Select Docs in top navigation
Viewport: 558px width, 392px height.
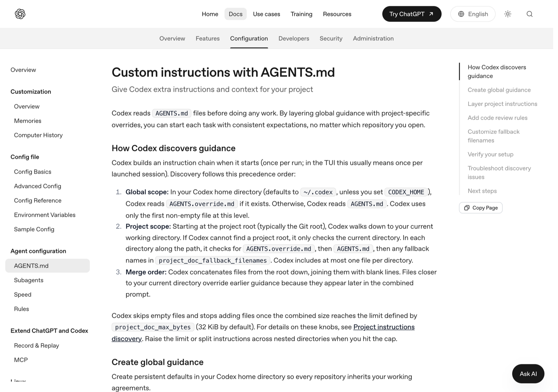(x=236, y=14)
